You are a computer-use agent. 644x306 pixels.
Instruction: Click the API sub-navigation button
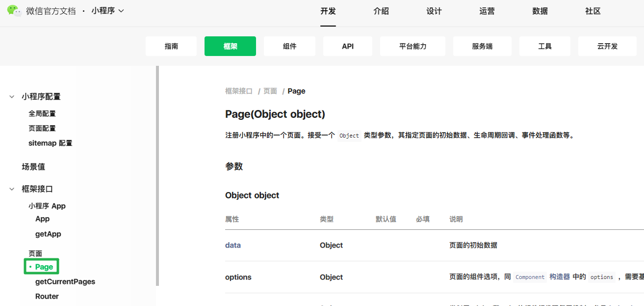[x=348, y=46]
